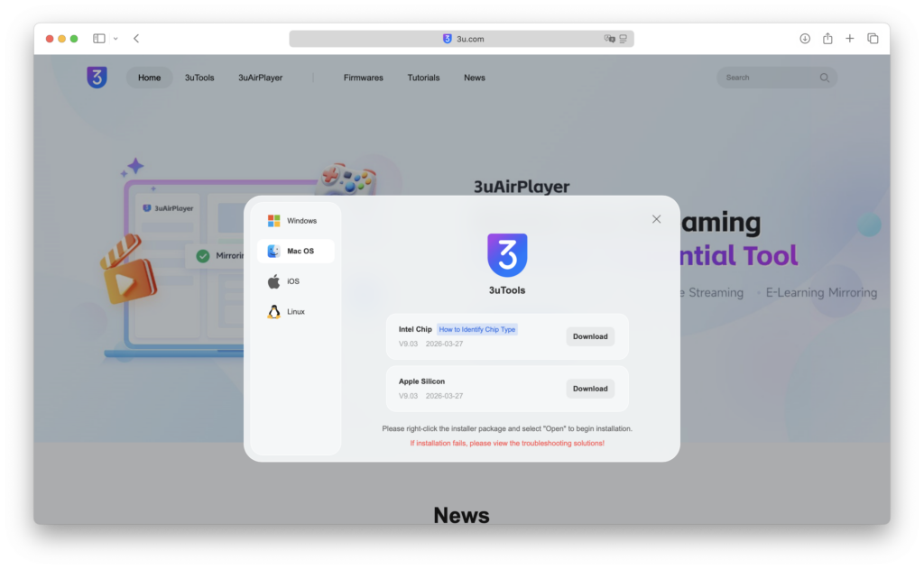Image resolution: width=924 pixels, height=569 pixels.
Task: Click the Intel Chip label text
Action: pos(415,329)
